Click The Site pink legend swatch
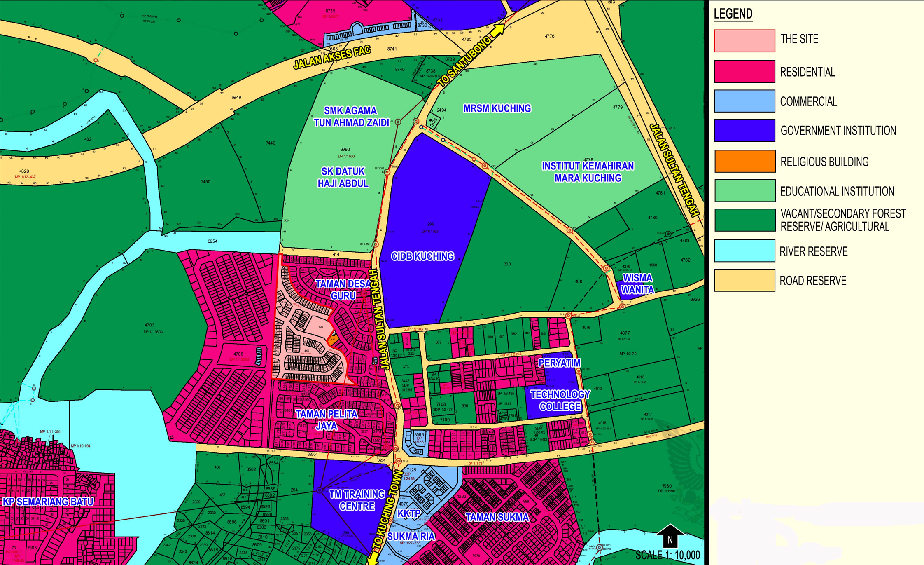The width and height of the screenshot is (924, 565). coord(744,41)
